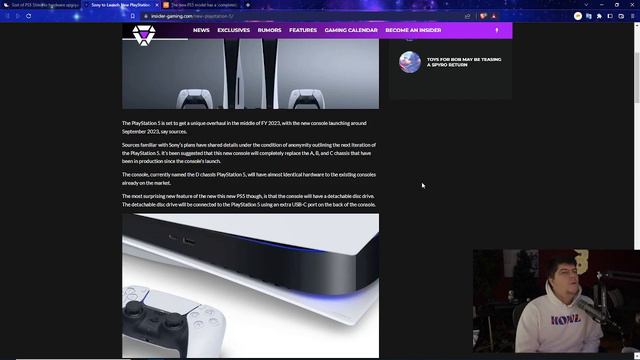Click the PS5 consoles header image

(x=250, y=74)
